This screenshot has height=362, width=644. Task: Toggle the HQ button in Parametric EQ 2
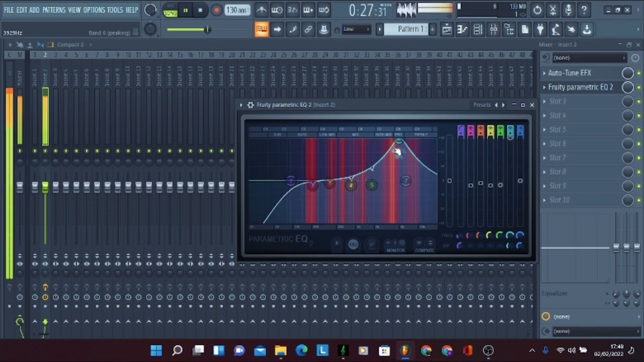click(x=353, y=244)
